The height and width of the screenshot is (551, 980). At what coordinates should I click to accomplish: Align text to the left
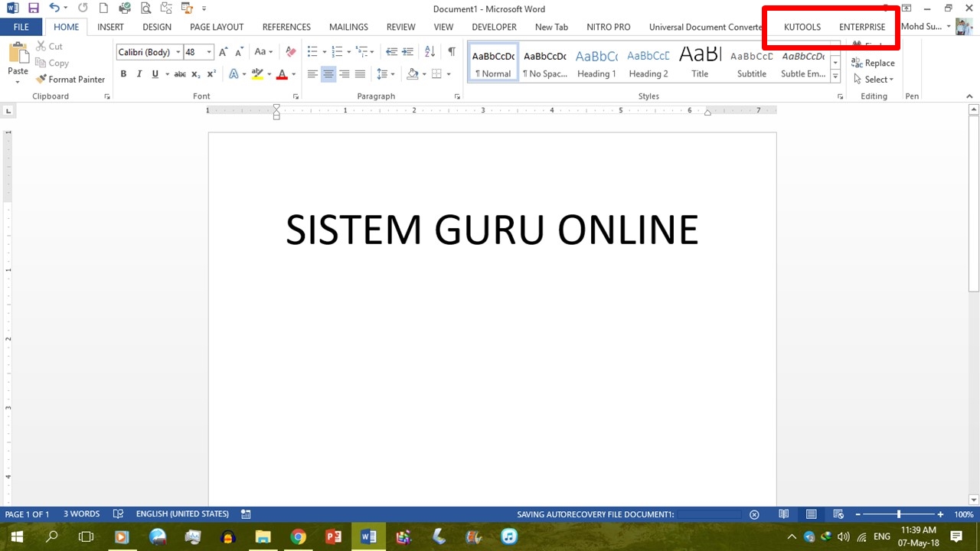312,74
